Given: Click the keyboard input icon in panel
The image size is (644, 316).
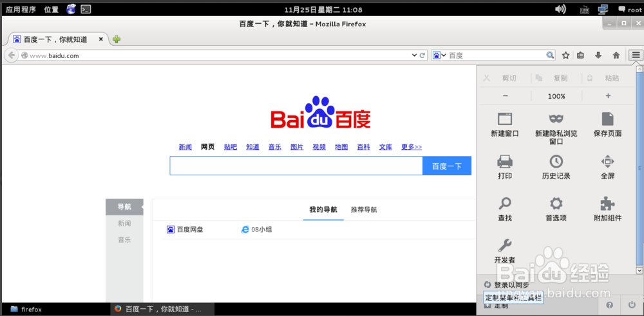Looking at the screenshot, I should (x=585, y=10).
